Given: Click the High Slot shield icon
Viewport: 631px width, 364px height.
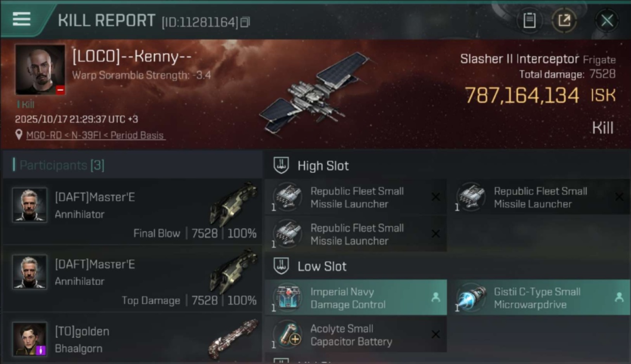Looking at the screenshot, I should pyautogui.click(x=281, y=165).
